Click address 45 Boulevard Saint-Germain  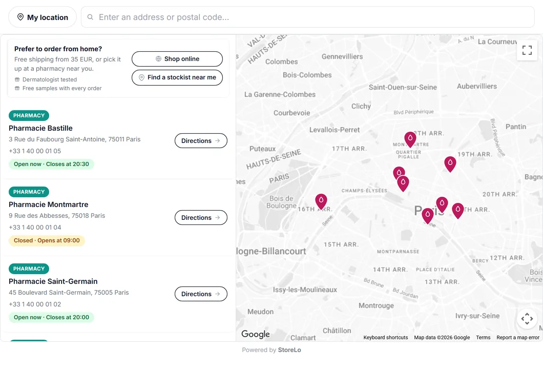(69, 293)
